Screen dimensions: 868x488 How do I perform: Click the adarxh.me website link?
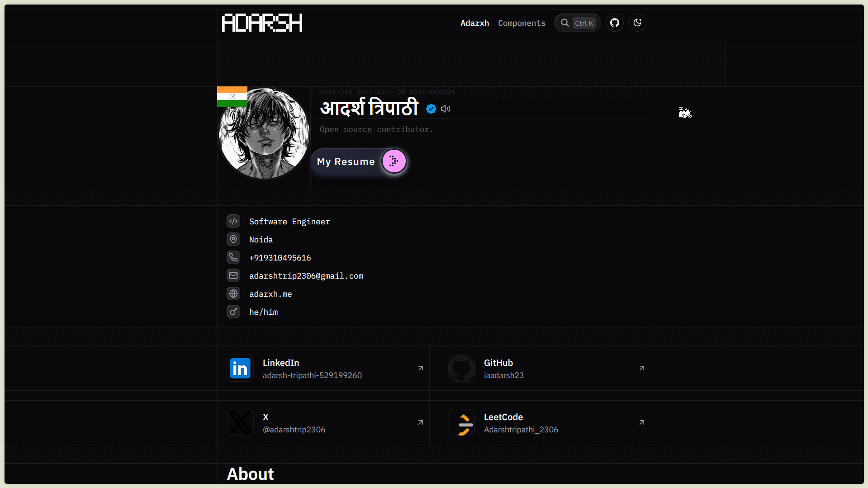click(270, 294)
